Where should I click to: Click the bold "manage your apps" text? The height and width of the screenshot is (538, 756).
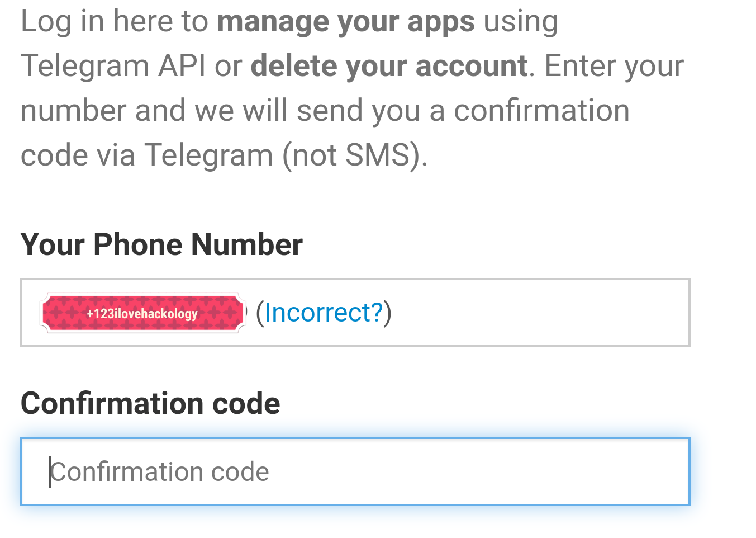346,22
